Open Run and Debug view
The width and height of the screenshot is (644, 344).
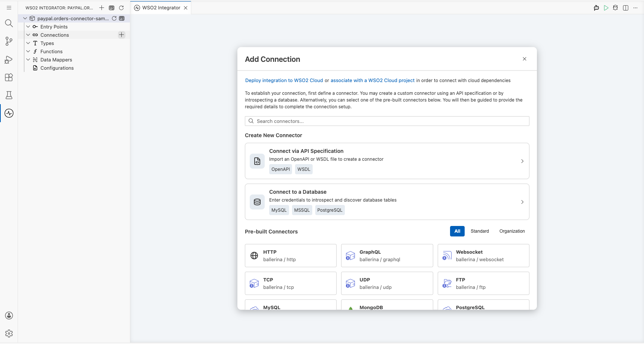pyautogui.click(x=9, y=60)
